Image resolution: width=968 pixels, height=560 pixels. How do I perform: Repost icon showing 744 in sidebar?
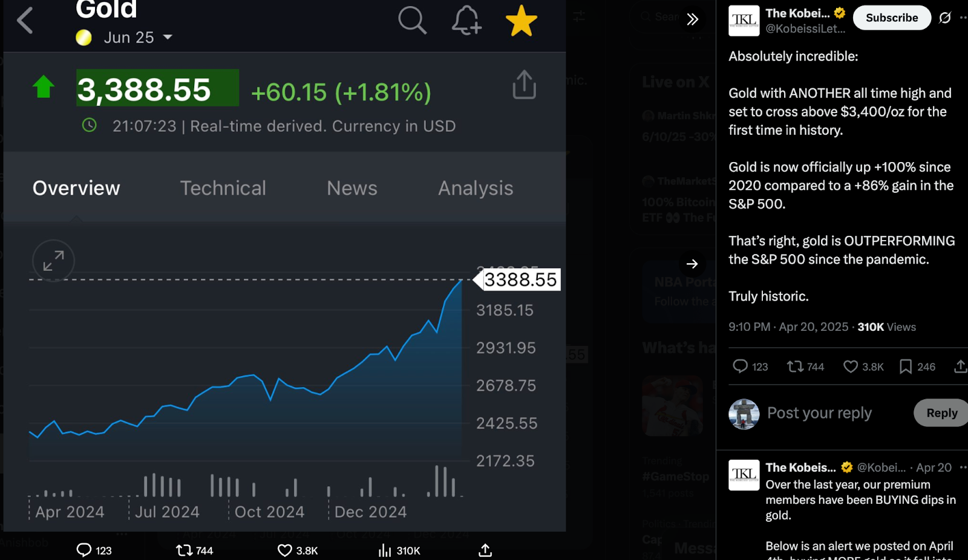[796, 366]
